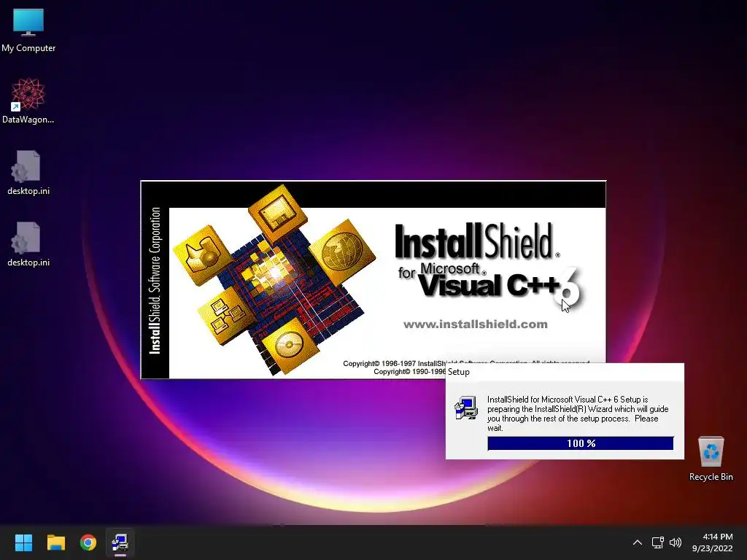The image size is (747, 560).
Task: Click the Setup dialog computer icon
Action: tap(466, 408)
